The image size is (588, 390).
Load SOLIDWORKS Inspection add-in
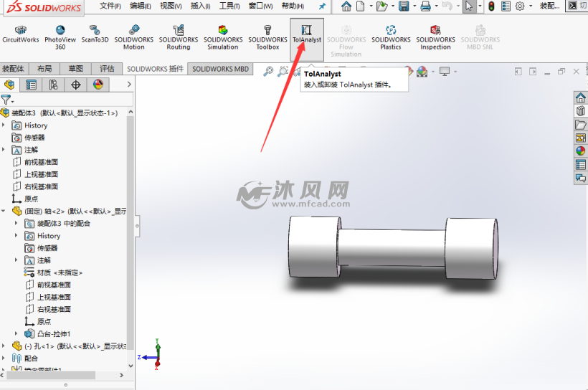(435, 37)
